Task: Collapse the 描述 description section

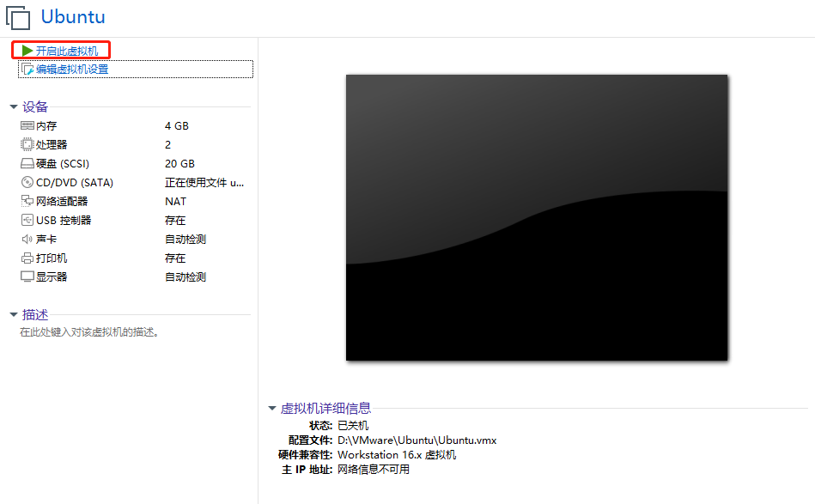Action: pos(14,314)
